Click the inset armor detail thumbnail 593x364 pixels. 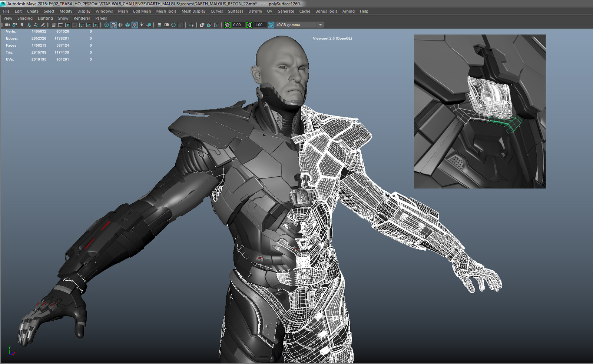coord(480,111)
